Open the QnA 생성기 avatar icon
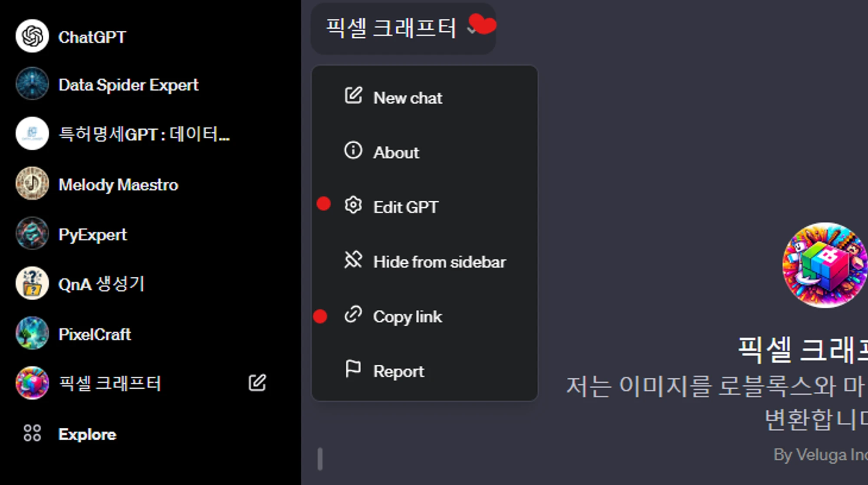Screen dimensions: 868x485 (32, 283)
